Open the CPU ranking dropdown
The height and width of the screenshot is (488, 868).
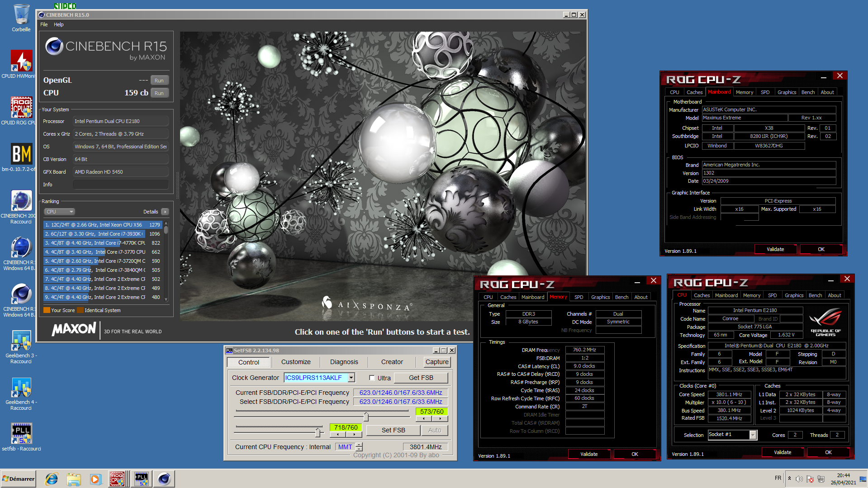pyautogui.click(x=59, y=212)
